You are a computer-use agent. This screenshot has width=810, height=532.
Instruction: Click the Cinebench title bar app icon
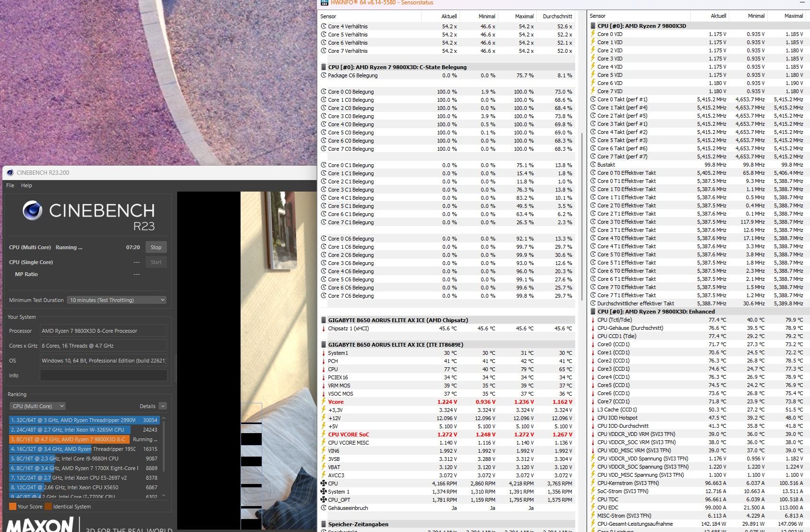[x=10, y=173]
